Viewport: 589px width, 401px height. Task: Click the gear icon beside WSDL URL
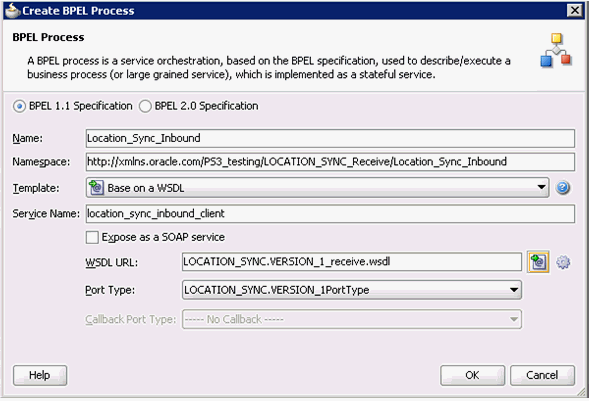click(x=563, y=262)
